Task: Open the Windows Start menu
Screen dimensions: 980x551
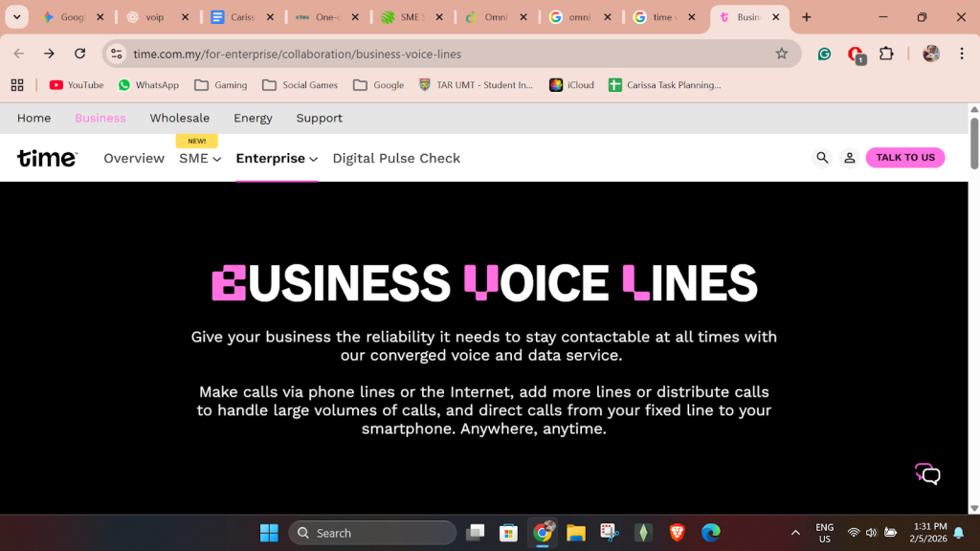Action: click(269, 533)
